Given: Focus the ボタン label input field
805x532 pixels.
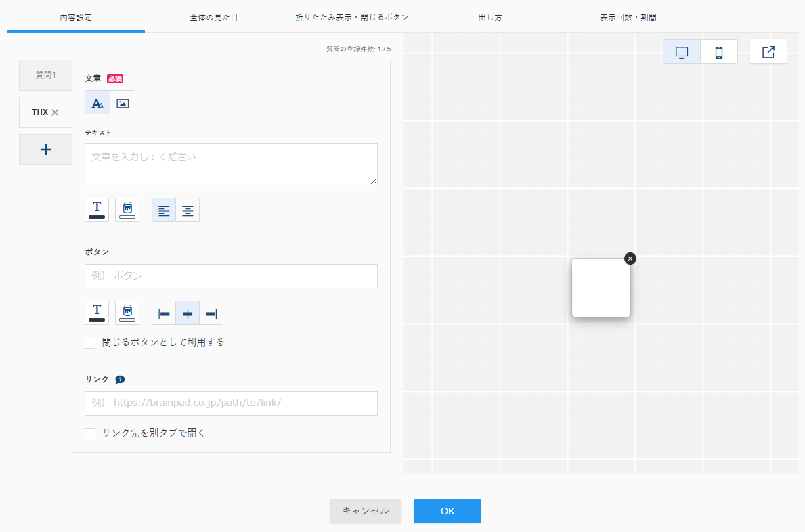Looking at the screenshot, I should [231, 276].
